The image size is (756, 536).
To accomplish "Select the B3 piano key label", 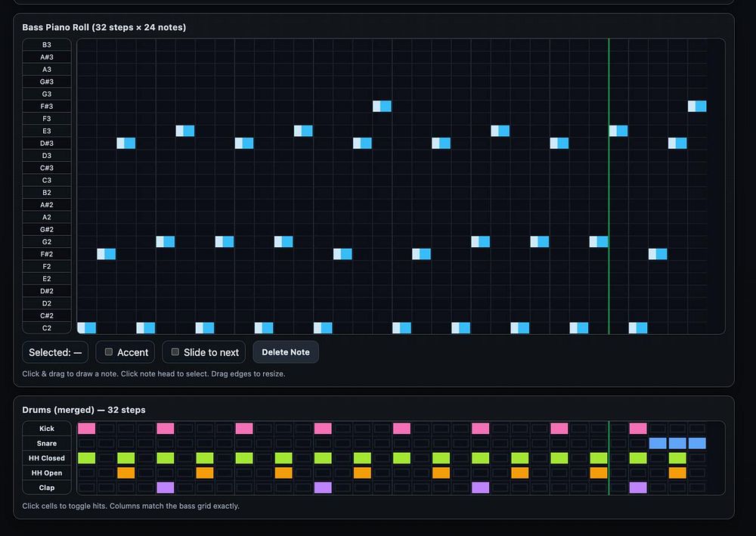I will 47,45.
